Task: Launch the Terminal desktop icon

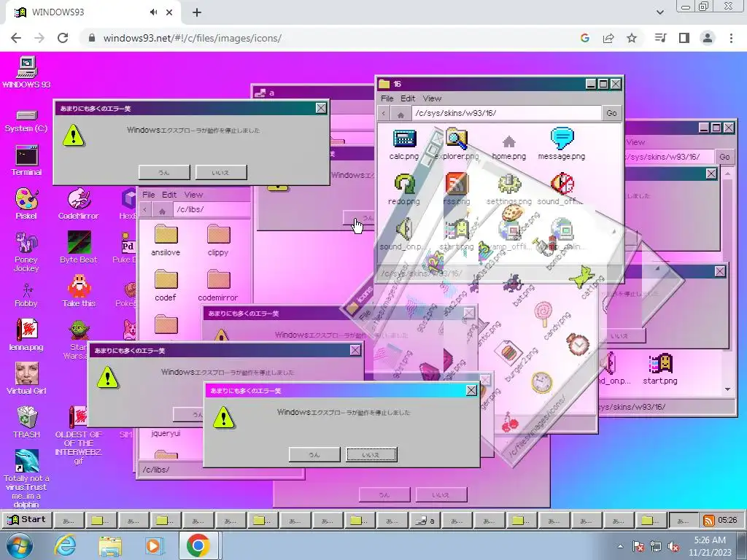Action: (x=27, y=160)
